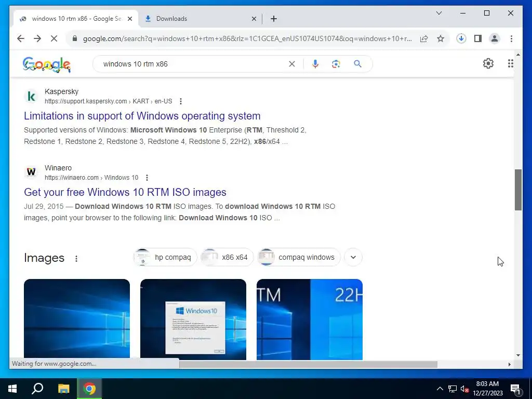532x399 pixels.
Task: Go forward with the browser arrow
Action: tap(37, 38)
